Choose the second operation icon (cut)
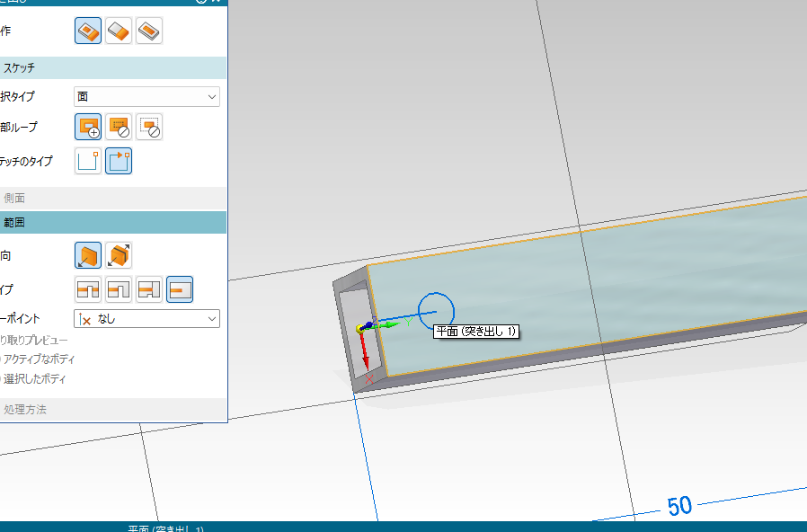The image size is (807, 532). click(x=119, y=31)
